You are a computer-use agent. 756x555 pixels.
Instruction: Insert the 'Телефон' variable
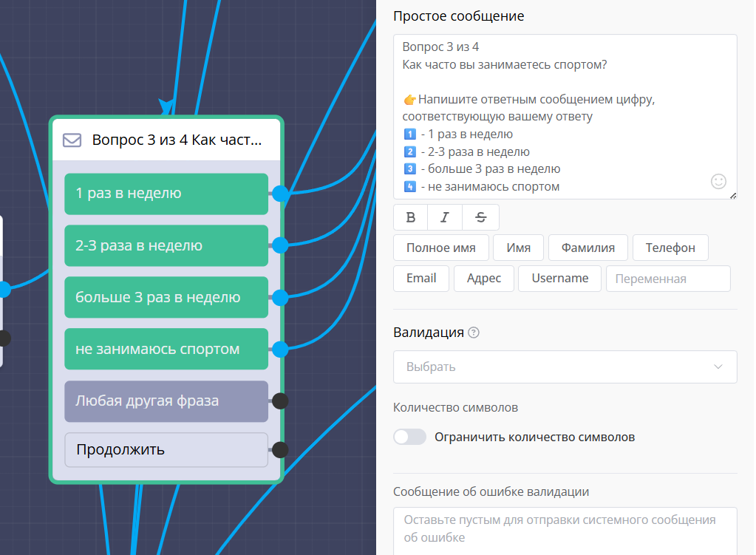(670, 248)
